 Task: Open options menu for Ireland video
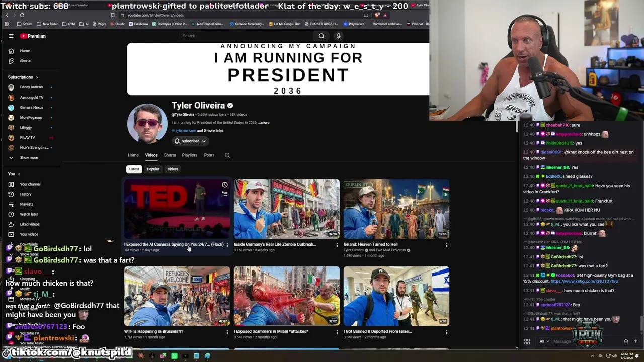pyautogui.click(x=447, y=245)
